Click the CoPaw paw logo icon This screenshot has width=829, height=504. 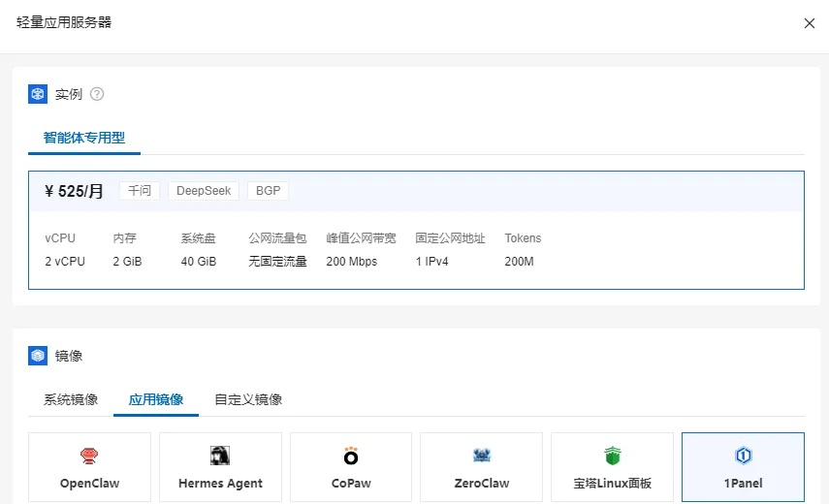(351, 456)
